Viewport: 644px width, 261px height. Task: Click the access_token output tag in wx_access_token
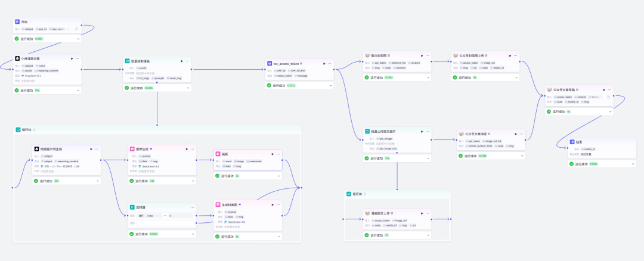284,76
